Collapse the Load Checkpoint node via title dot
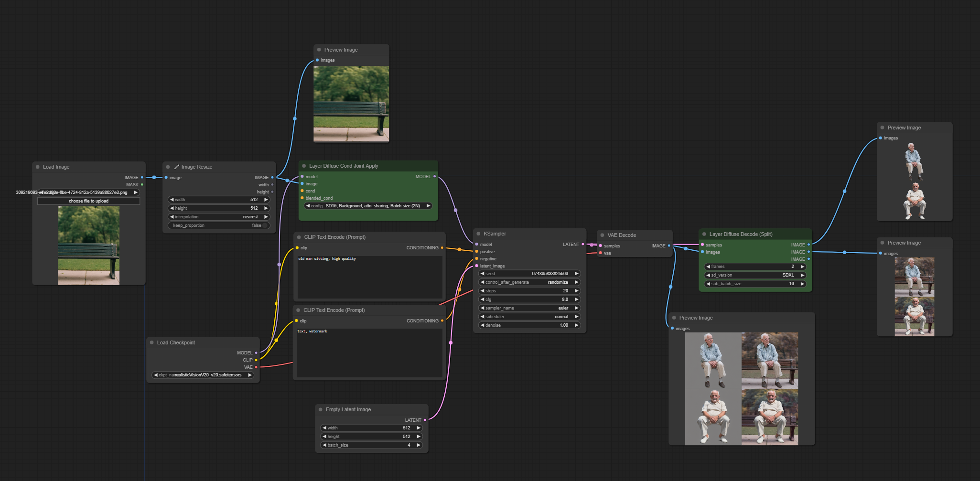This screenshot has width=980, height=481. click(152, 343)
